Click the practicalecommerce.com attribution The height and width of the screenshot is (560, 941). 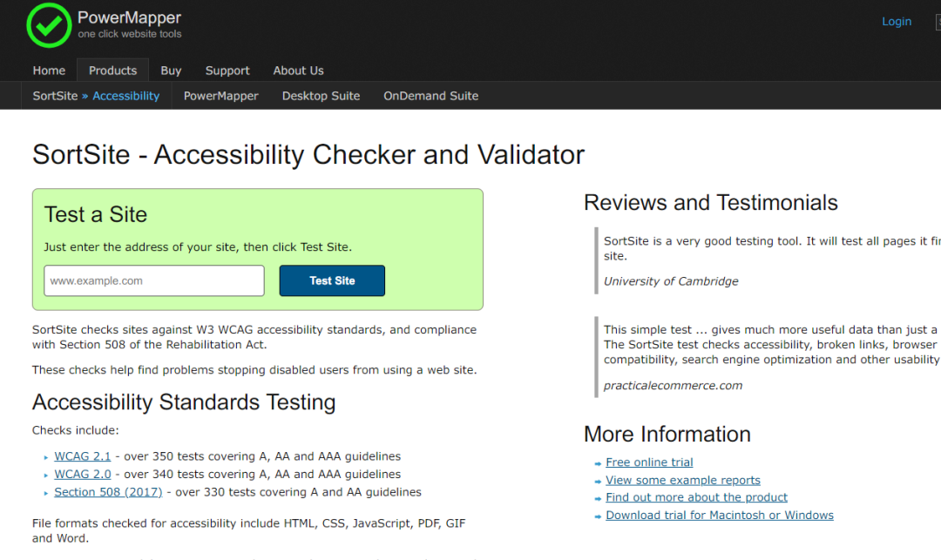pyautogui.click(x=674, y=386)
